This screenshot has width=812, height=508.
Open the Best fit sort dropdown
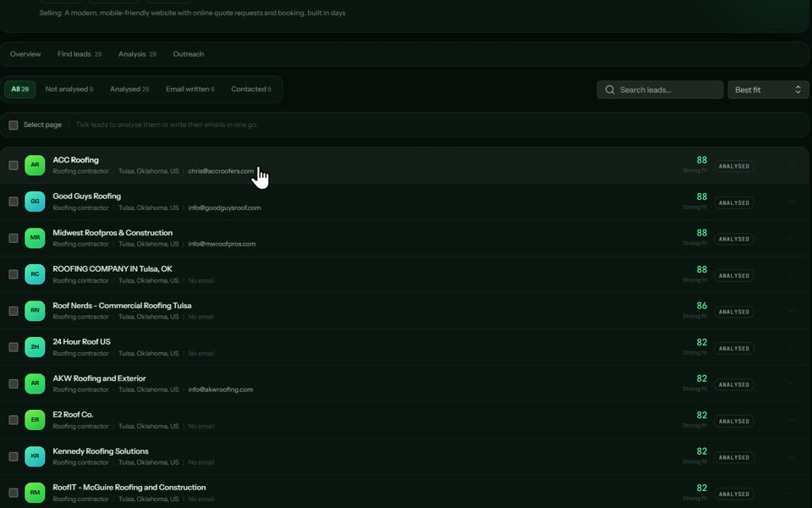pos(768,90)
